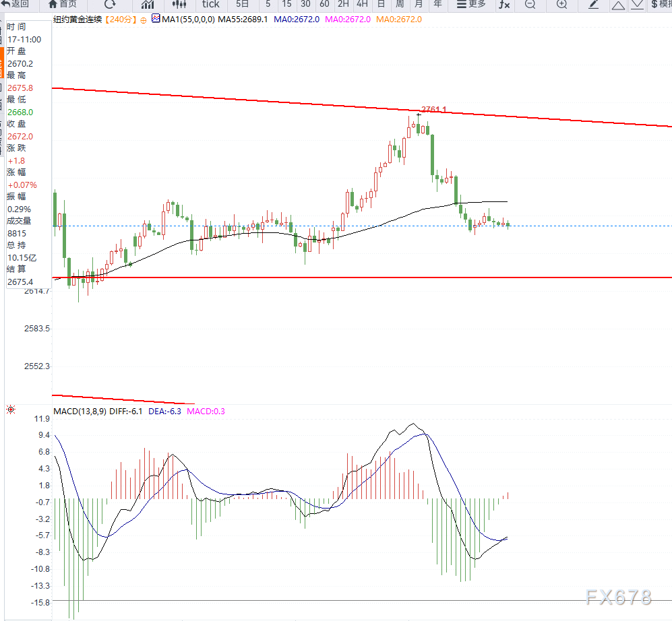Click the magenta MA0:2672.0 value
Screen dimensions: 672x621
[x=348, y=20]
